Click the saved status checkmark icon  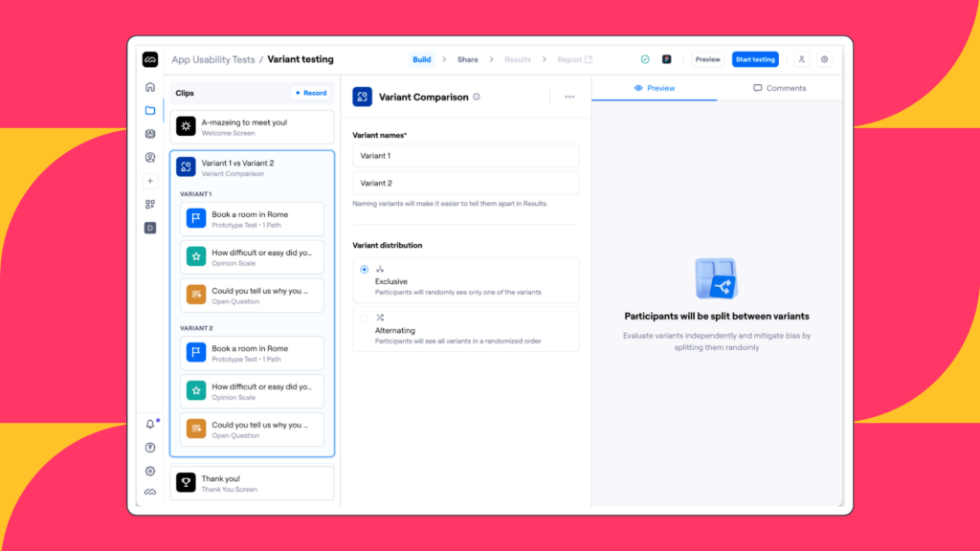pyautogui.click(x=645, y=59)
